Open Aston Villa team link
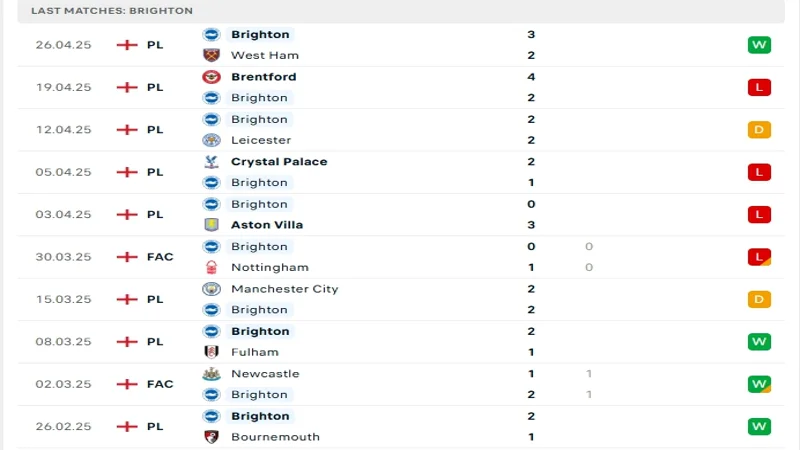Screen dimensions: 800x450 267,225
